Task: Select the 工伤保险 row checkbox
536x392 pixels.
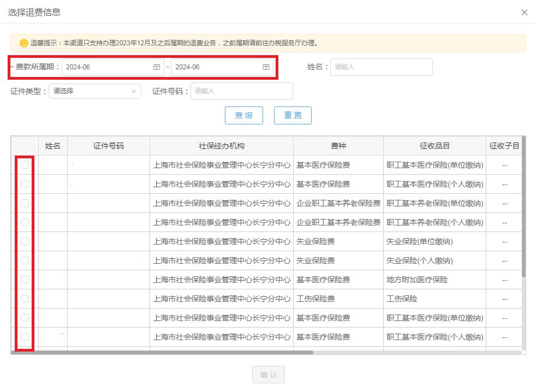Action: point(25,299)
